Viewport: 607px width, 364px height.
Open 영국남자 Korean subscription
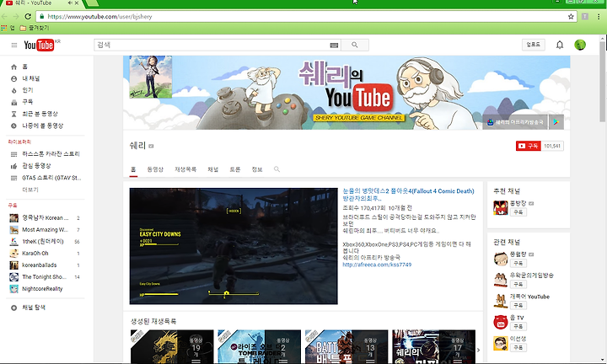tap(45, 217)
